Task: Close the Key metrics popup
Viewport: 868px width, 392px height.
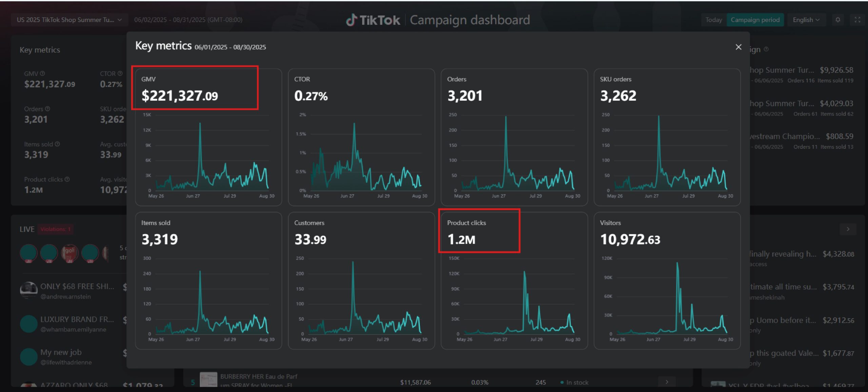Action: [738, 47]
